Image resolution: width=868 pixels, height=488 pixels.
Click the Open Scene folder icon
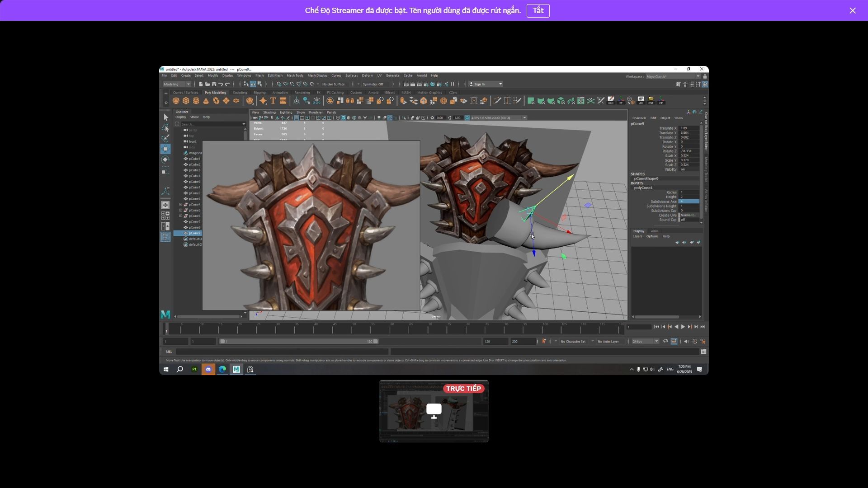[x=207, y=84]
